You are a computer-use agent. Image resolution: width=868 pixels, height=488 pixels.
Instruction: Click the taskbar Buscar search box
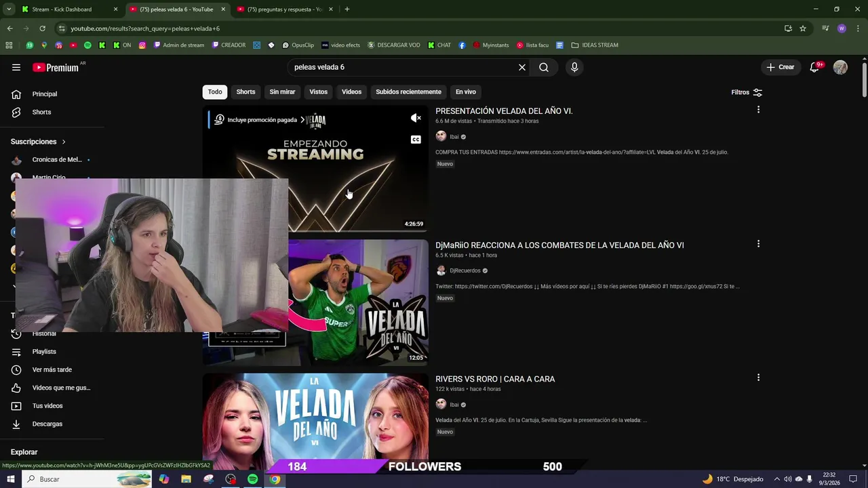click(87, 479)
